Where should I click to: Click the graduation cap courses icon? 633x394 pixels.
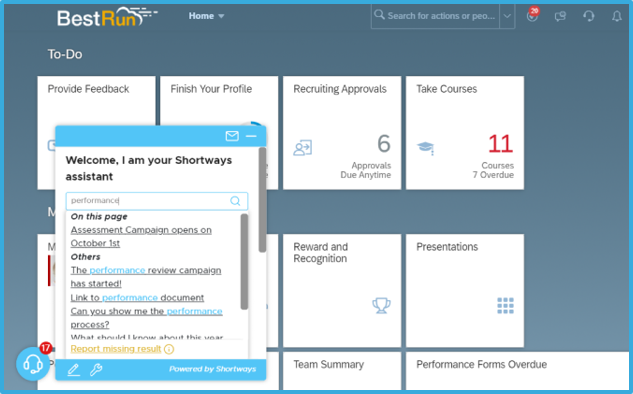coord(425,148)
